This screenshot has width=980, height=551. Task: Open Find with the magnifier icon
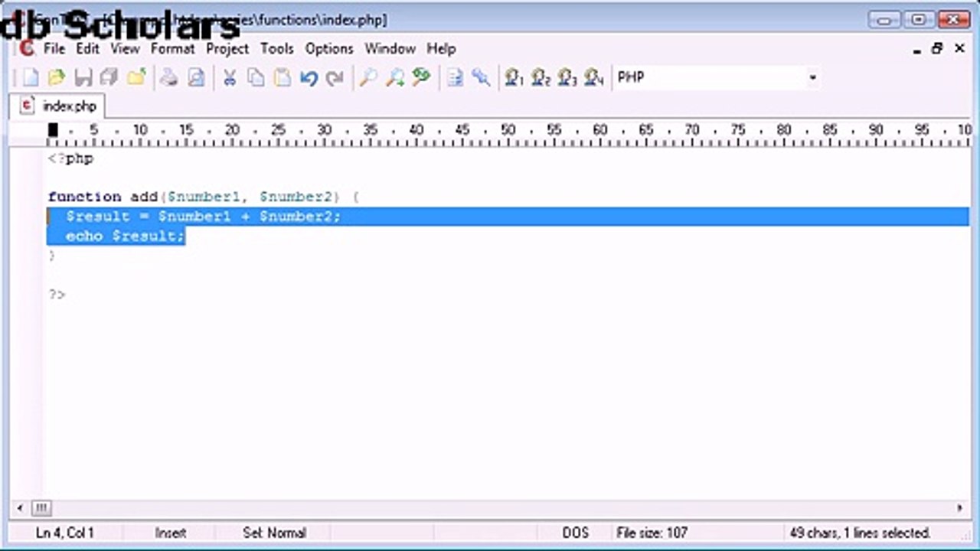pyautogui.click(x=368, y=77)
